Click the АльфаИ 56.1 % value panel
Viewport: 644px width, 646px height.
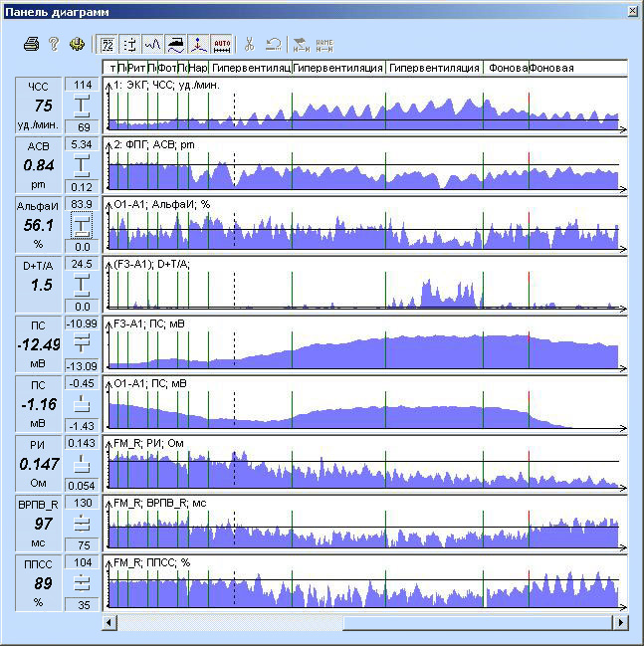coord(38,225)
